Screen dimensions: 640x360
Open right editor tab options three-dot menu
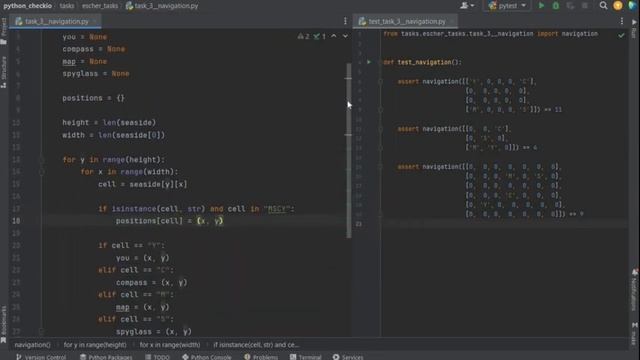[x=622, y=21]
